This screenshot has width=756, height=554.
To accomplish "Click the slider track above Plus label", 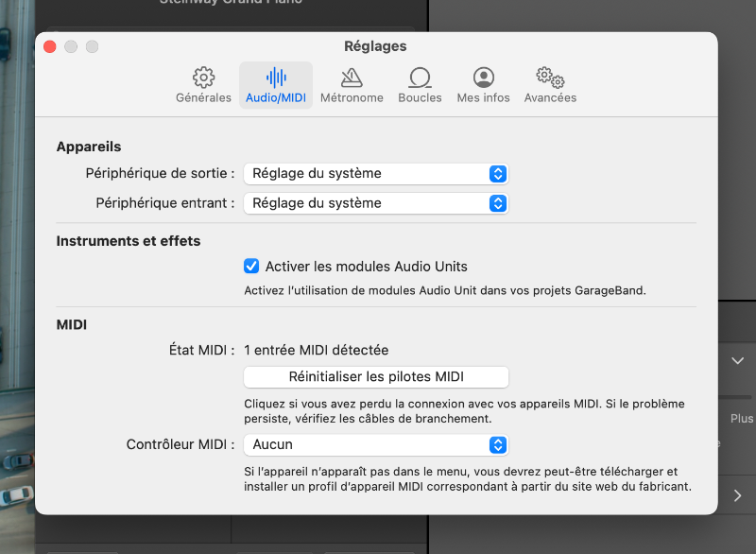I will [x=737, y=396].
